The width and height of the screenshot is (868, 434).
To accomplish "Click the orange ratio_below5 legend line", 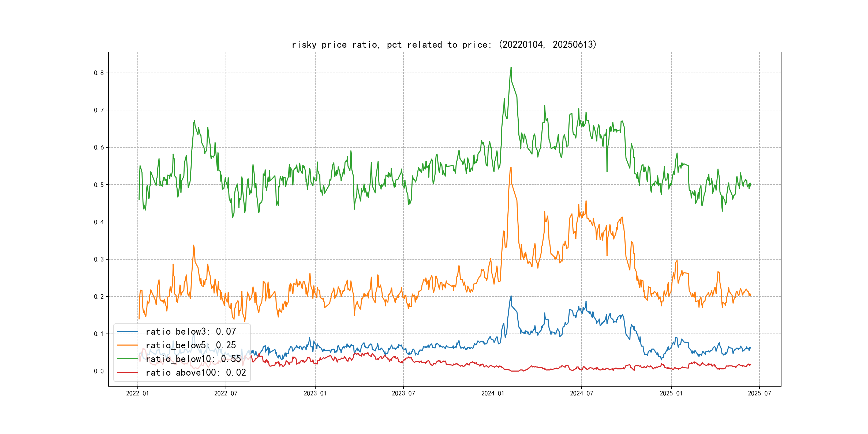I will pyautogui.click(x=127, y=345).
